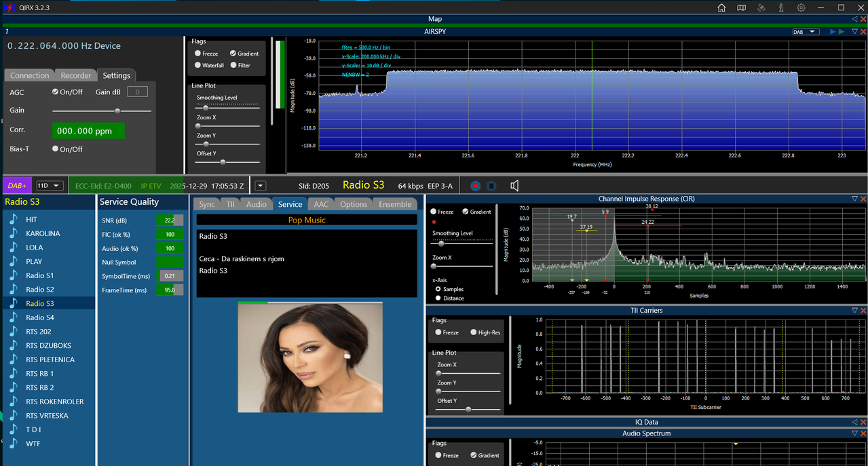
Task: Click the note icon beside Radio S4
Action: tap(13, 317)
